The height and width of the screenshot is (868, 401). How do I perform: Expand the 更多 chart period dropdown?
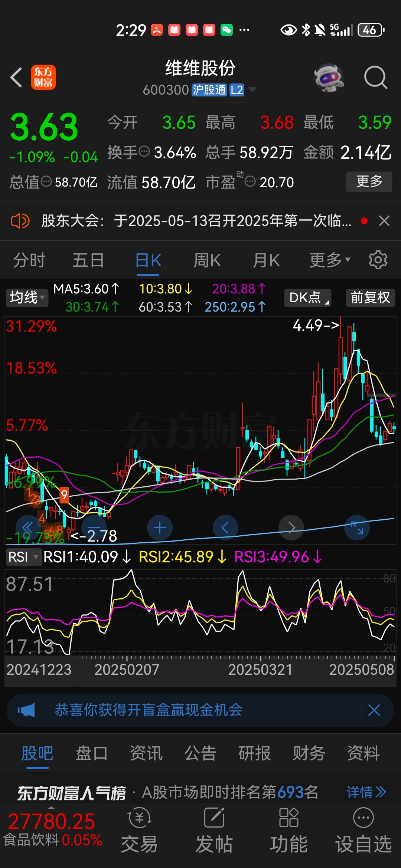tap(330, 260)
